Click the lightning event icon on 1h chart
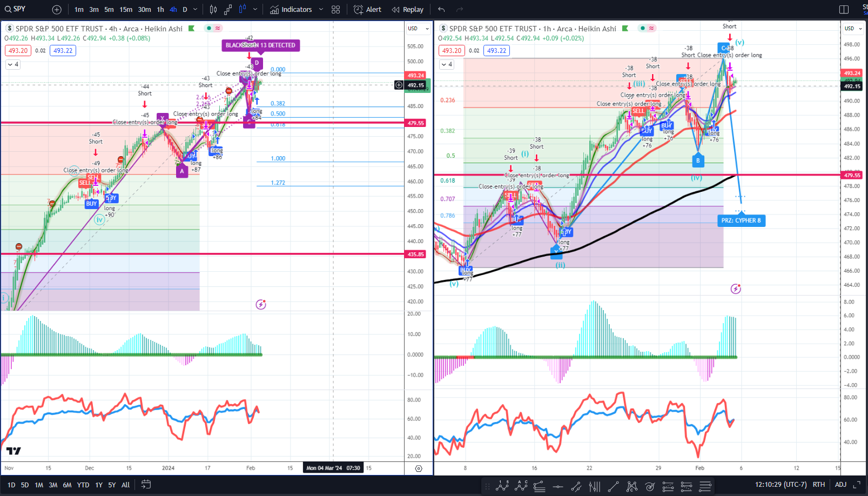The height and width of the screenshot is (496, 868). coord(736,289)
